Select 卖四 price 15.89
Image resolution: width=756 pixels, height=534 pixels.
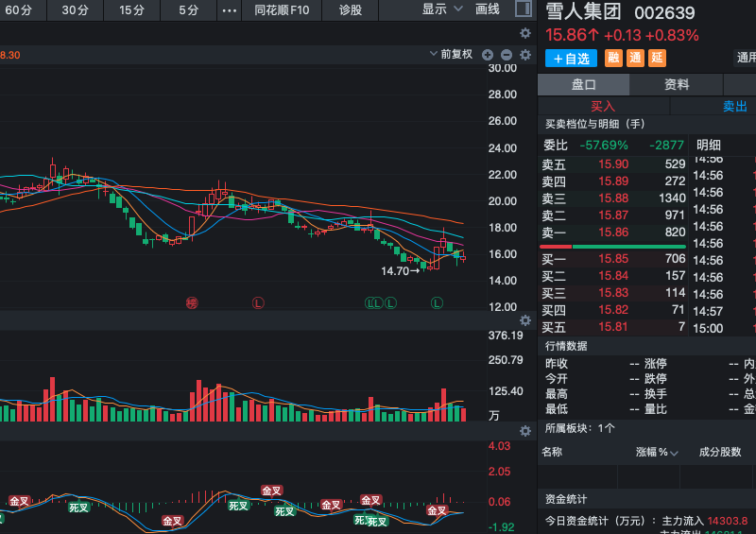(613, 181)
